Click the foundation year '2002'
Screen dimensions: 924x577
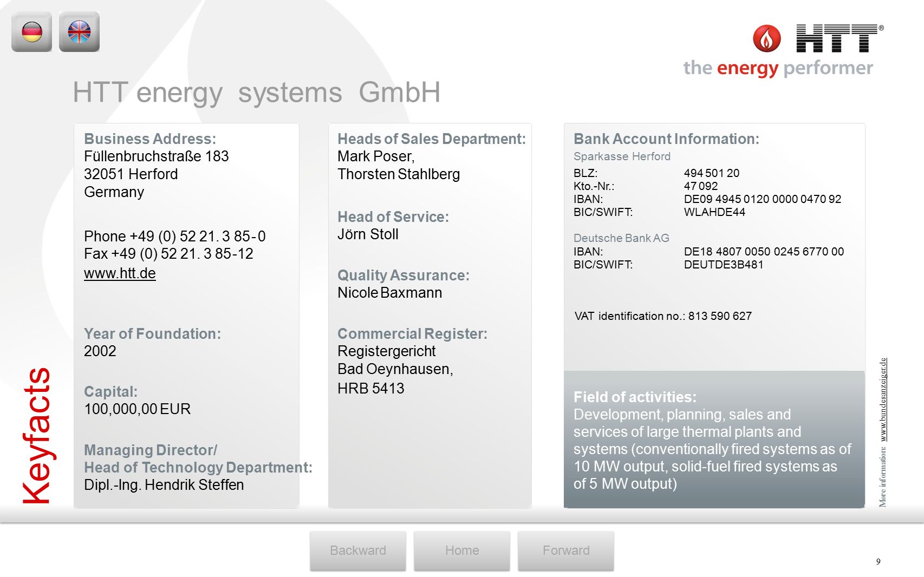100,351
